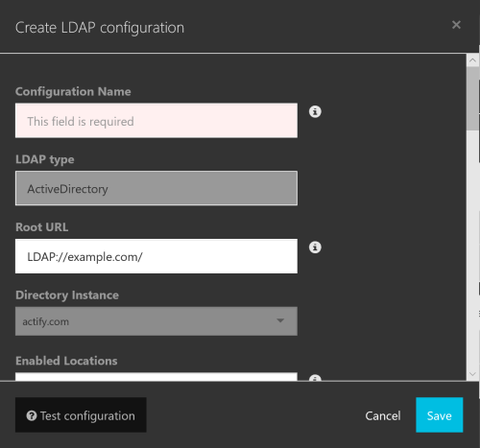Run Test configuration
Viewport: 480px width, 448px height.
coord(81,414)
